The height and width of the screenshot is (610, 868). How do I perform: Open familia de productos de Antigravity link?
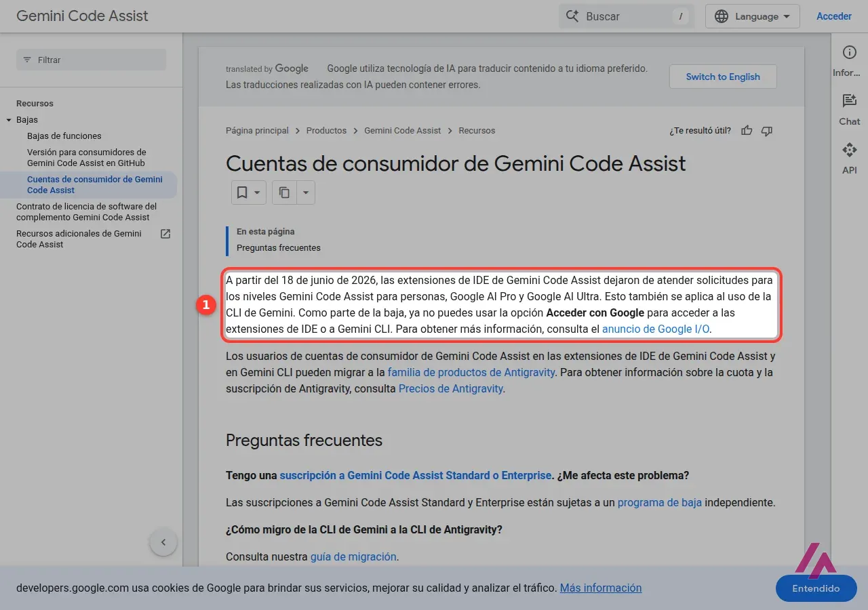[x=471, y=373]
